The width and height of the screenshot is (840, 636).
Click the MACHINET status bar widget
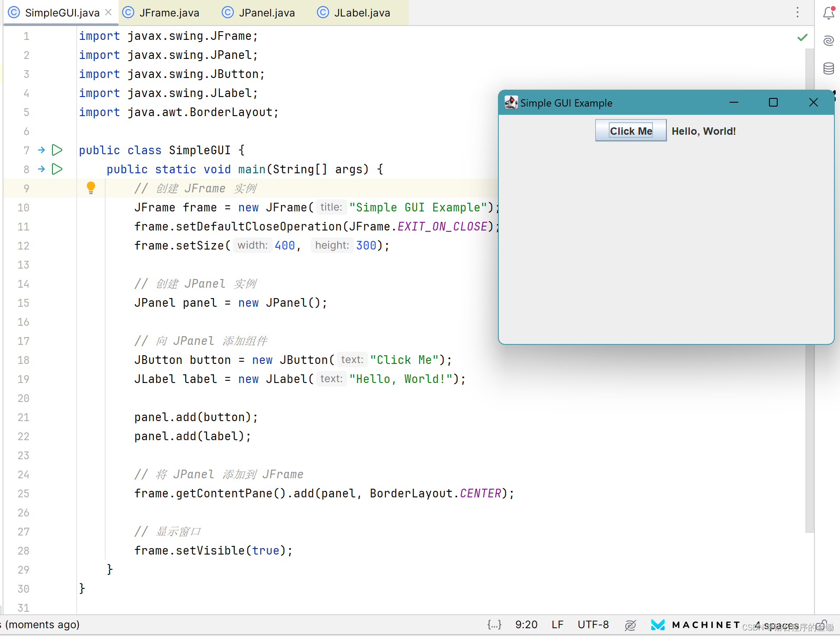pos(695,625)
